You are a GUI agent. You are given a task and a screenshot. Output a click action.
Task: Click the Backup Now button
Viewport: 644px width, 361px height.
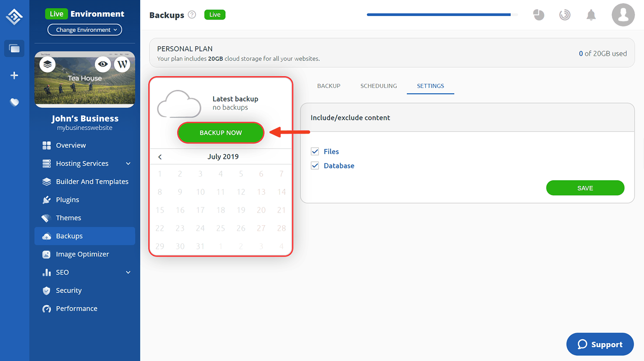tap(220, 133)
